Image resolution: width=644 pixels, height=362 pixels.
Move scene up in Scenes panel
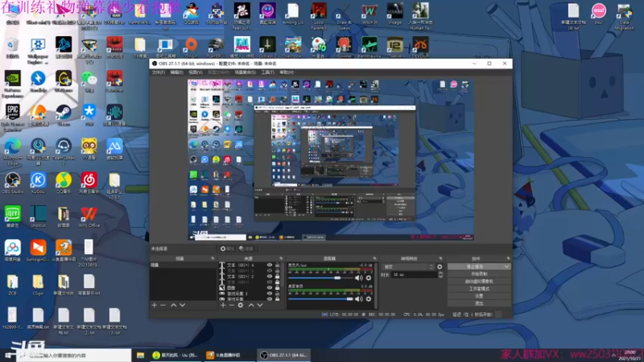click(173, 306)
